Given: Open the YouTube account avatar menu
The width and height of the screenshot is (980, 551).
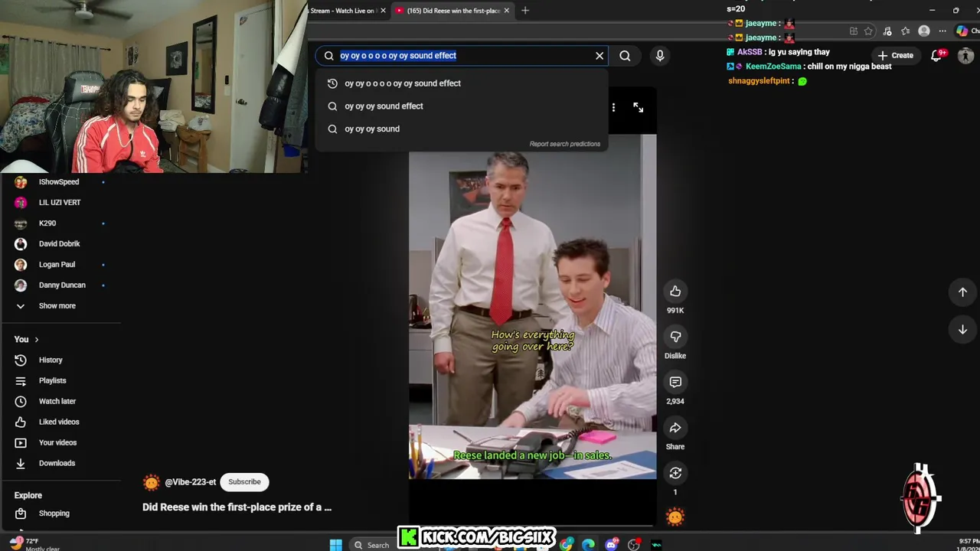Looking at the screenshot, I should point(965,56).
